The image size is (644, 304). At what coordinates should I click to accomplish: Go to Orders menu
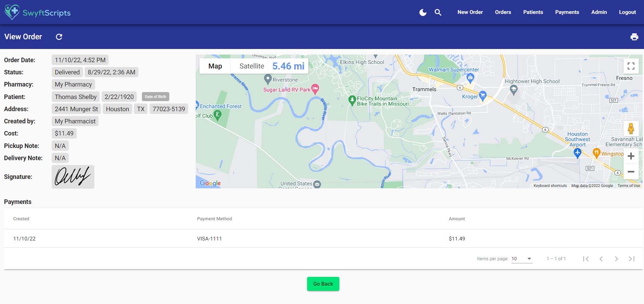(503, 12)
